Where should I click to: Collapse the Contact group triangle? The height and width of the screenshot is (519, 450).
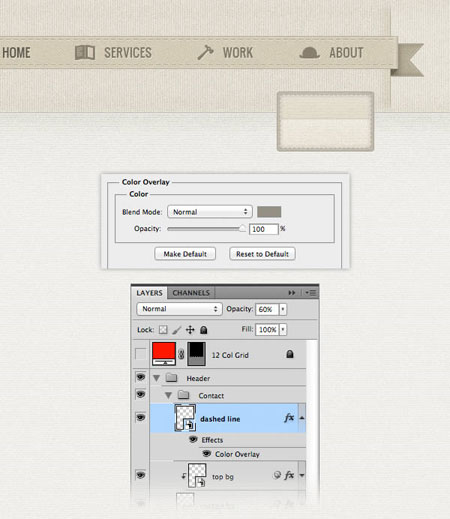[168, 395]
